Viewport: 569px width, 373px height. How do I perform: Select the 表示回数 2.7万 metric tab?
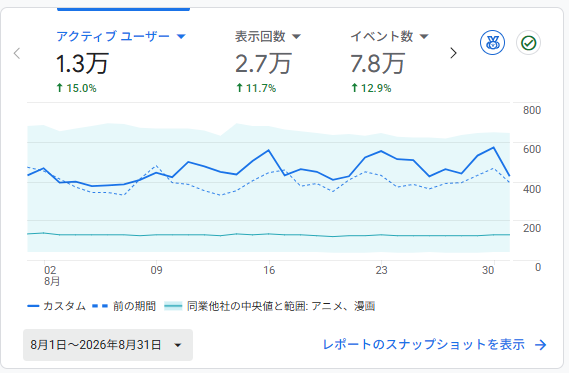(268, 61)
